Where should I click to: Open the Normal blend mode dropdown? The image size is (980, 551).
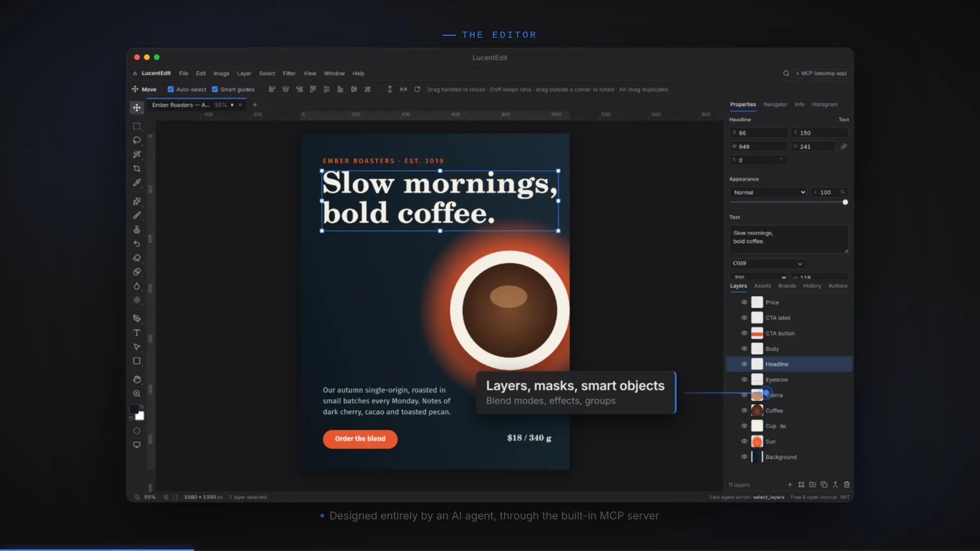[x=769, y=192]
